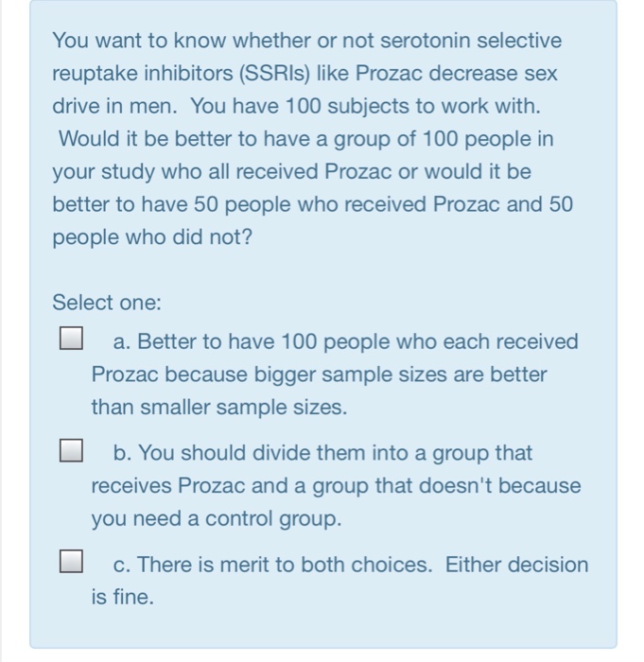Select checkbox c, either decision is fine

click(x=71, y=561)
